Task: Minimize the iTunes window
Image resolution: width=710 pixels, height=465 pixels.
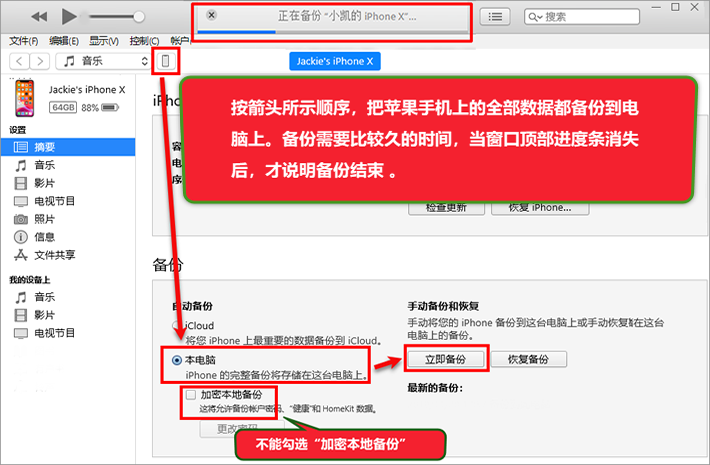Action: (656, 7)
